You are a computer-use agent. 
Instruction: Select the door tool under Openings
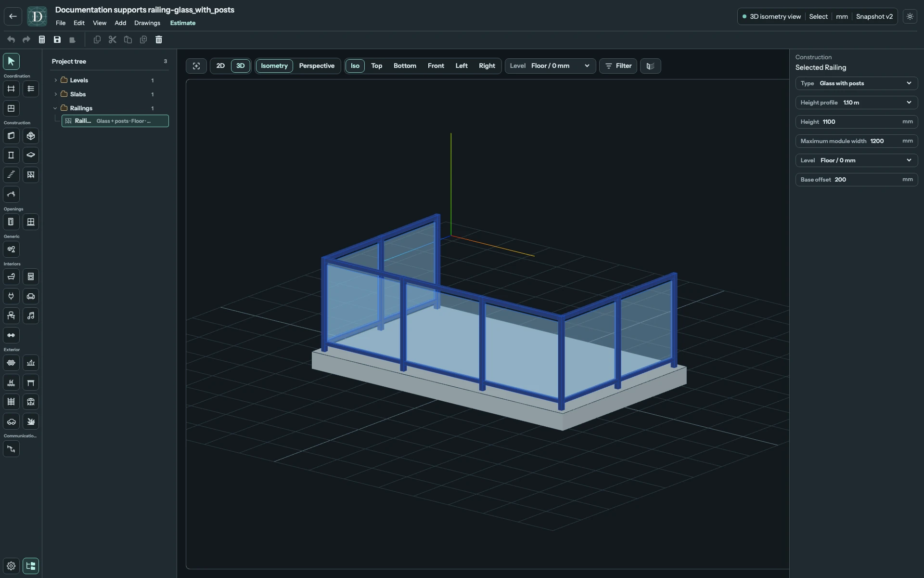[11, 222]
